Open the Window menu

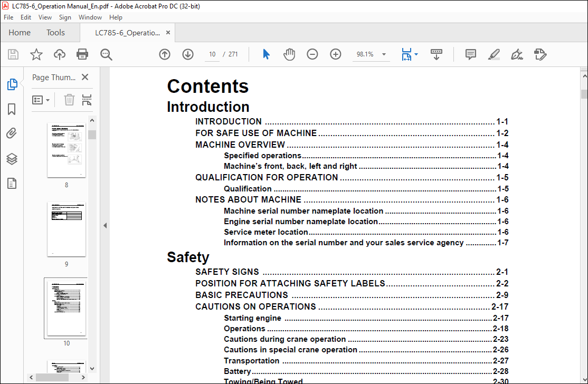(90, 17)
